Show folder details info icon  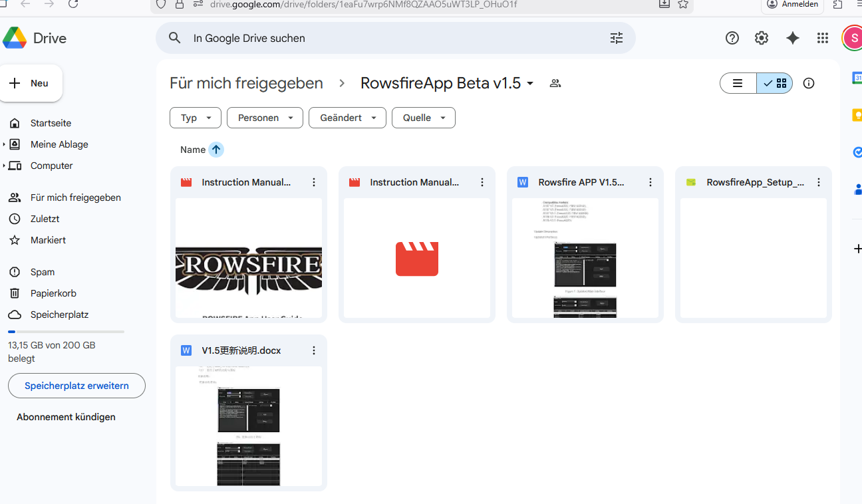click(809, 83)
